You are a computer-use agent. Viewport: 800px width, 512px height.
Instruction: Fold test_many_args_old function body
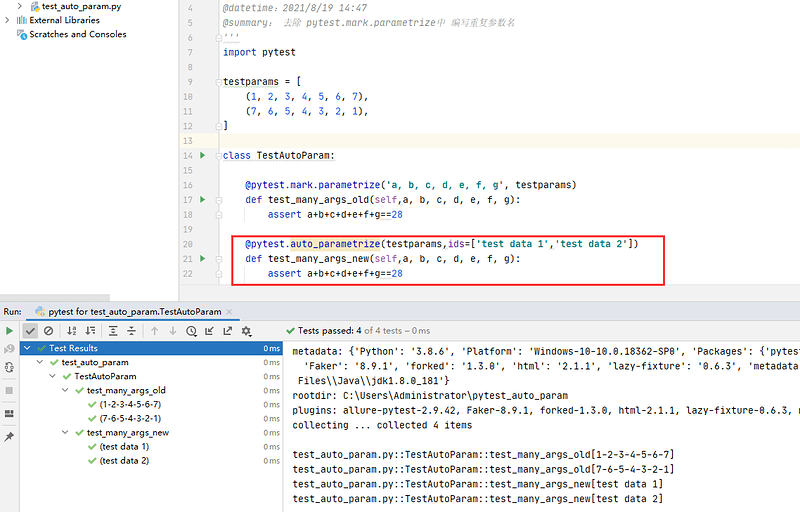[x=218, y=200]
